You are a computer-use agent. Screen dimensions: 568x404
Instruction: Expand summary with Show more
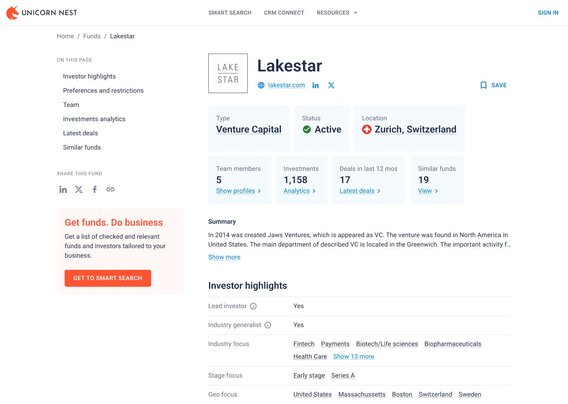coord(224,257)
